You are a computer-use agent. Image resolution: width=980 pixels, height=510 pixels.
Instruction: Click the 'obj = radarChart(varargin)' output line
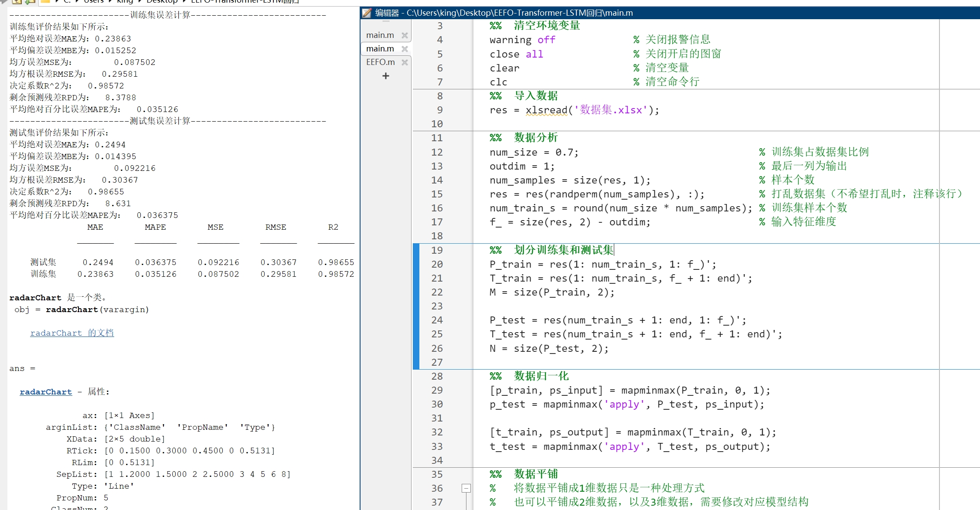pyautogui.click(x=82, y=309)
